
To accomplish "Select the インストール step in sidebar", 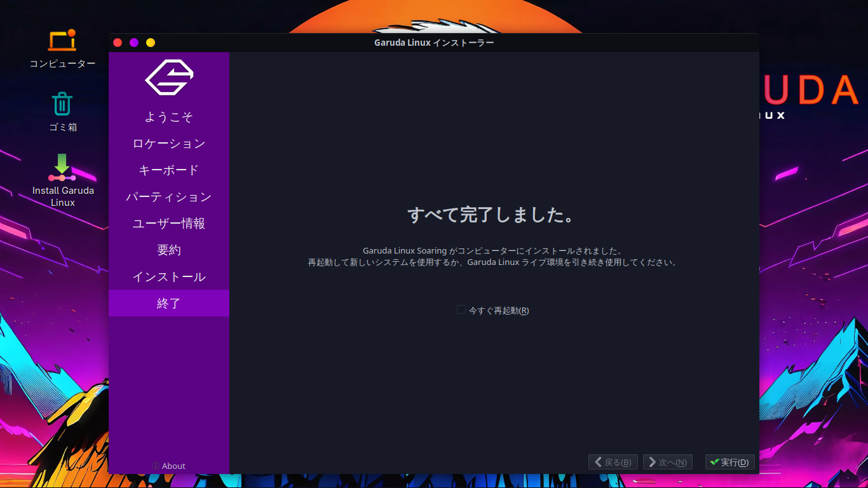I will tap(169, 277).
